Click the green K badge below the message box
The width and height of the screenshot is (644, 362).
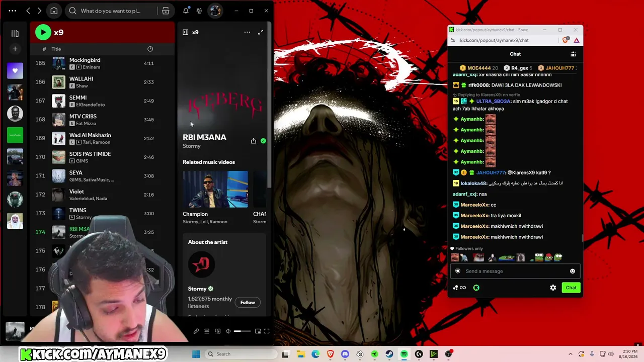[x=476, y=288]
